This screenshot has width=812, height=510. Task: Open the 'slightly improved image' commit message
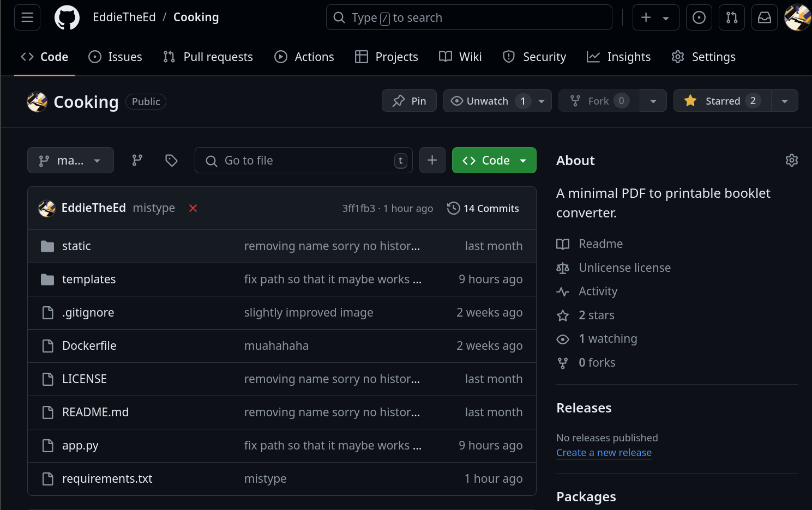click(309, 313)
